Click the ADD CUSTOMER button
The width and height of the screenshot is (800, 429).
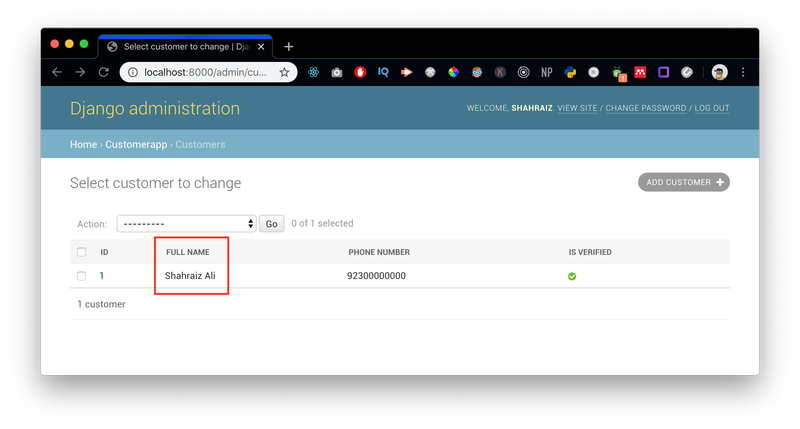coord(684,182)
